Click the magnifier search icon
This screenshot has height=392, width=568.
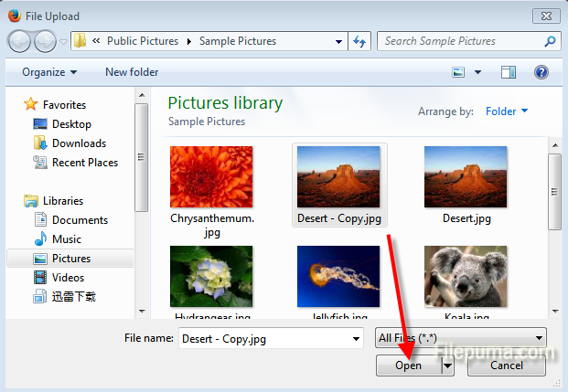550,41
